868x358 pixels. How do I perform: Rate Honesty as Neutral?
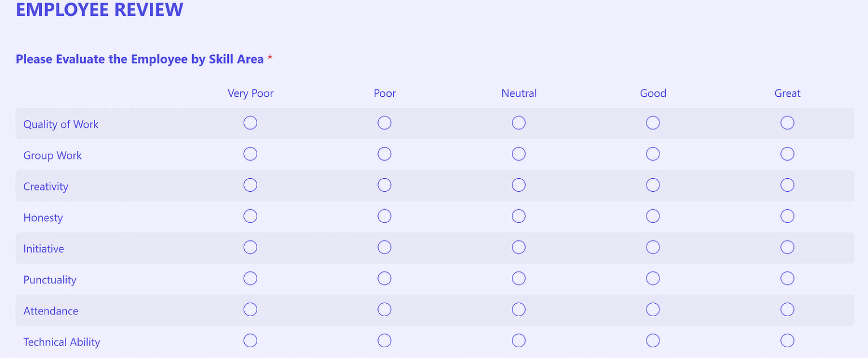(x=519, y=216)
